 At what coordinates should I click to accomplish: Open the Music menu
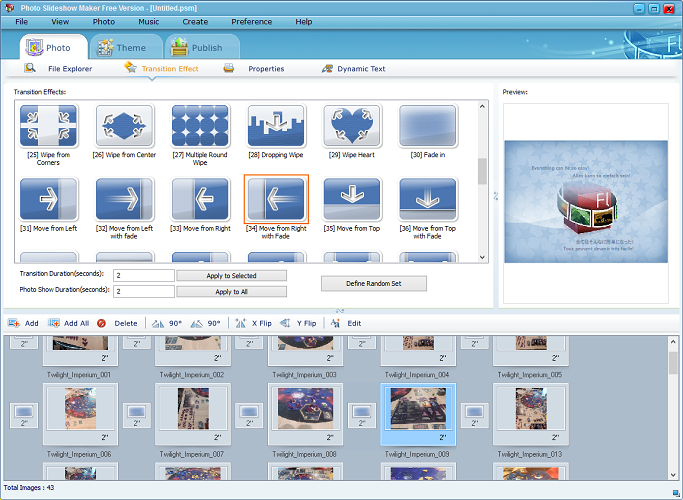click(148, 21)
